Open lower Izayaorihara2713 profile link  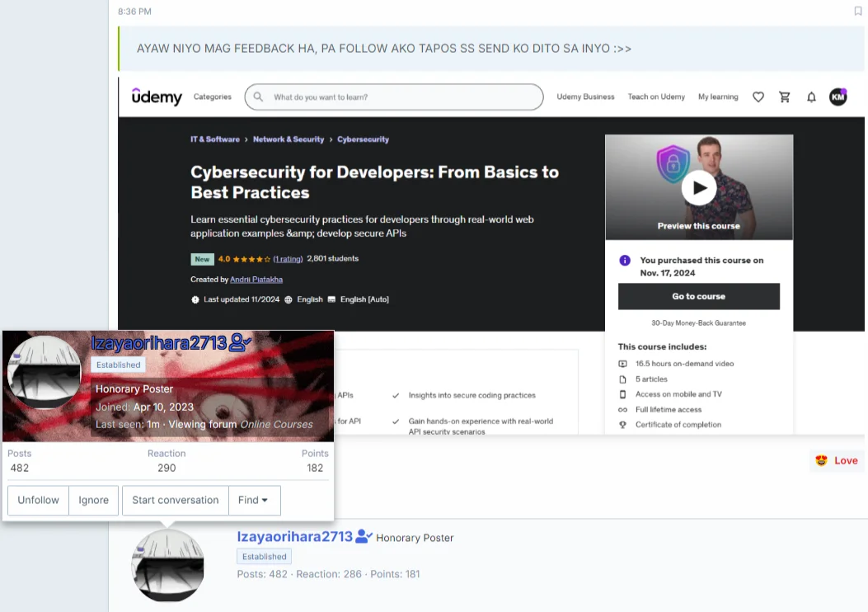point(294,537)
